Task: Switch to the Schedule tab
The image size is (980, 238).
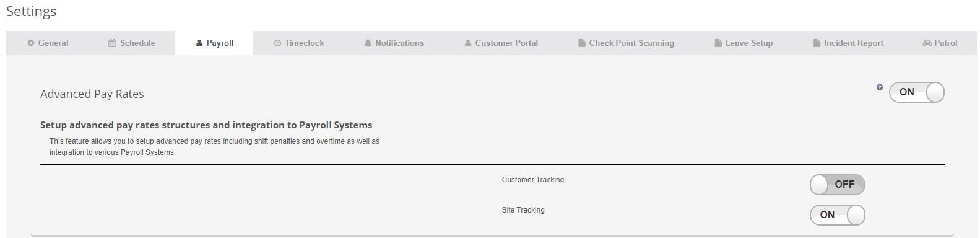Action: 132,43
